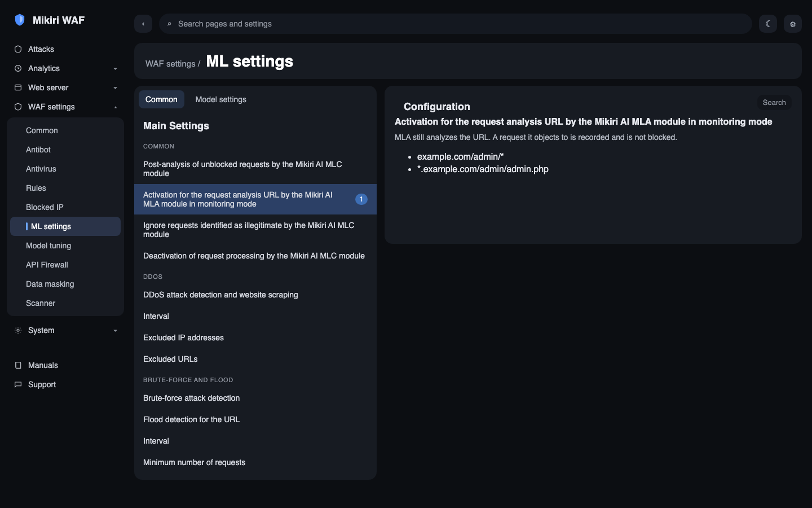
Task: Click the magnifier icon in search bar
Action: point(169,24)
